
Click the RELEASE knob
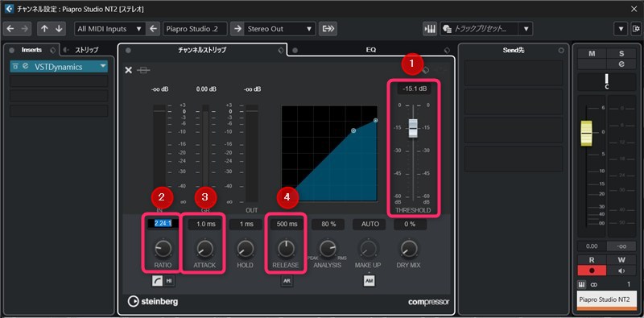[x=287, y=249]
